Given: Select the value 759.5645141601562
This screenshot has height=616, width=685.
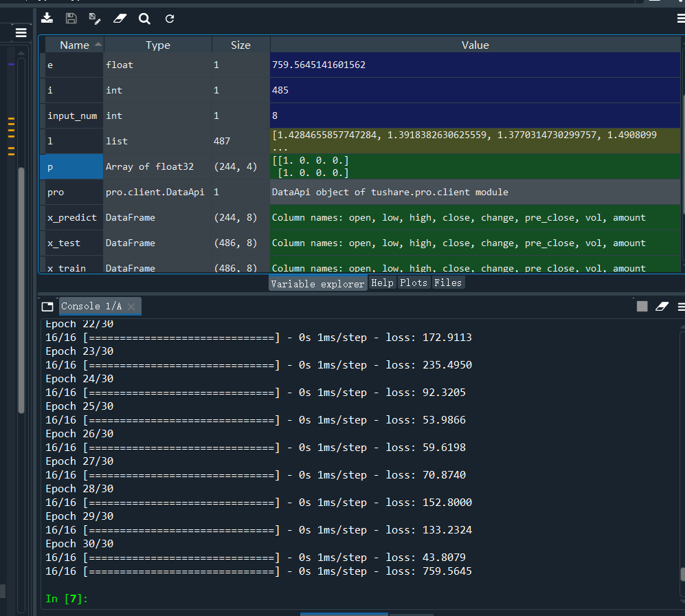Looking at the screenshot, I should pyautogui.click(x=475, y=65).
